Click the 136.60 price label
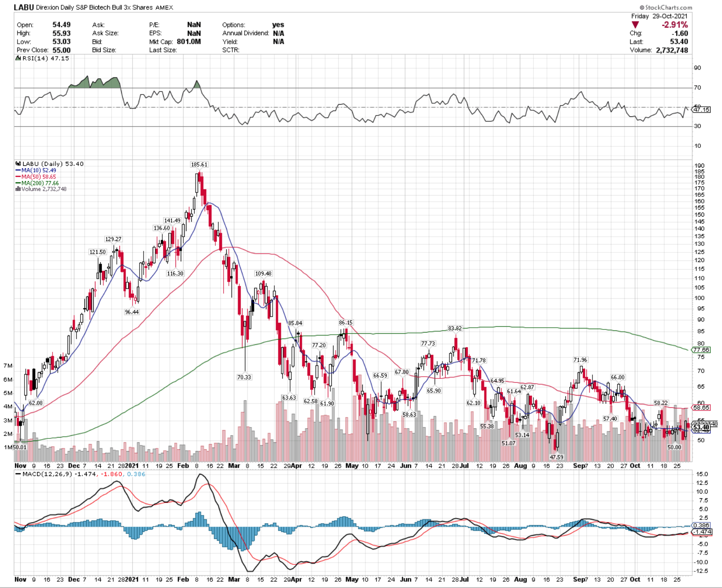 161,228
